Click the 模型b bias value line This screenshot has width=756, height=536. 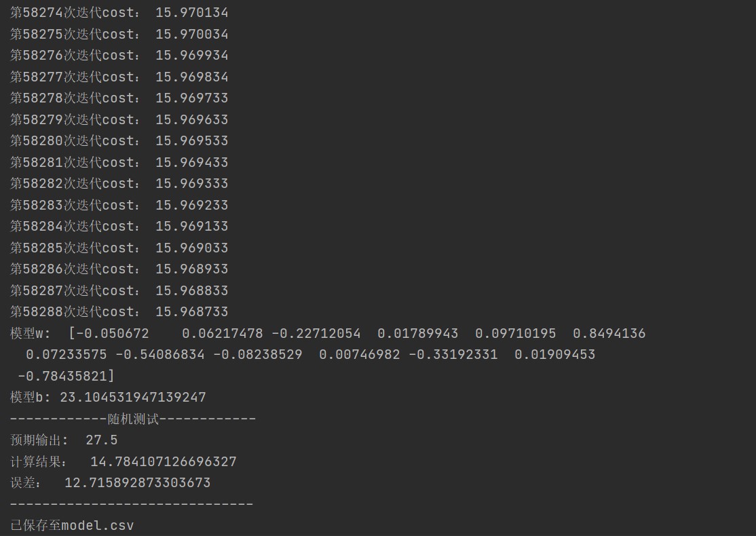click(108, 397)
